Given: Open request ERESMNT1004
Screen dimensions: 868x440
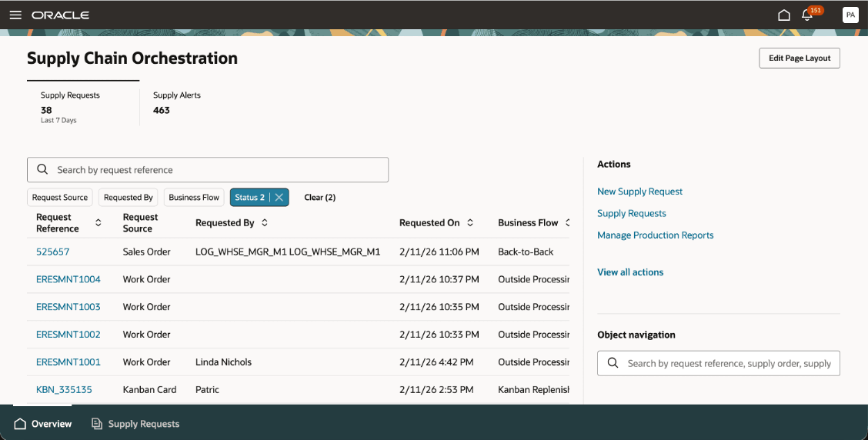Looking at the screenshot, I should point(68,279).
